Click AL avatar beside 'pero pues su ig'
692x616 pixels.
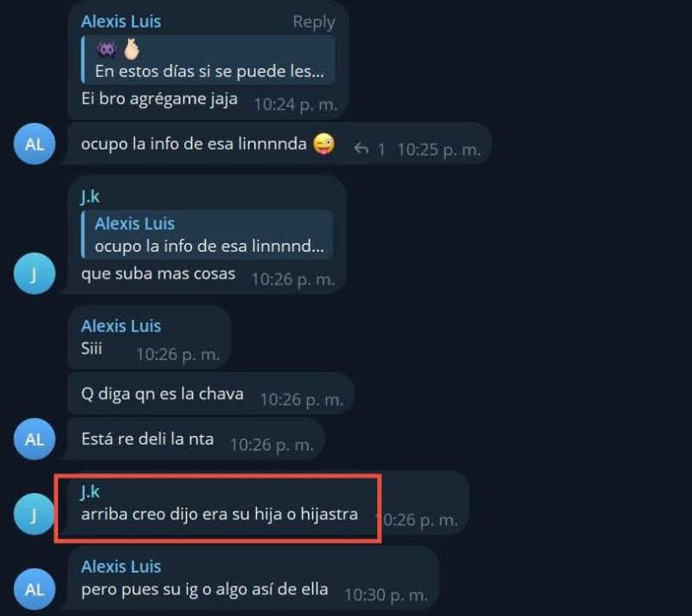pos(35,589)
